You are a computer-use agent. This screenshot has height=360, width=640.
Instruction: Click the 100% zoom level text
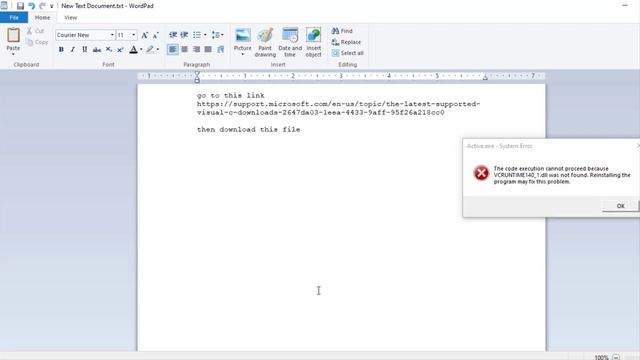point(601,358)
